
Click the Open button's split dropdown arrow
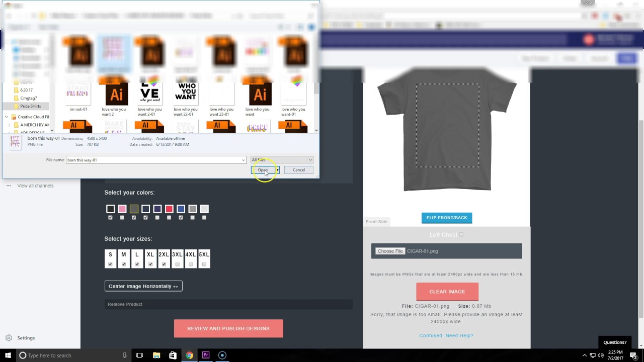(x=277, y=170)
